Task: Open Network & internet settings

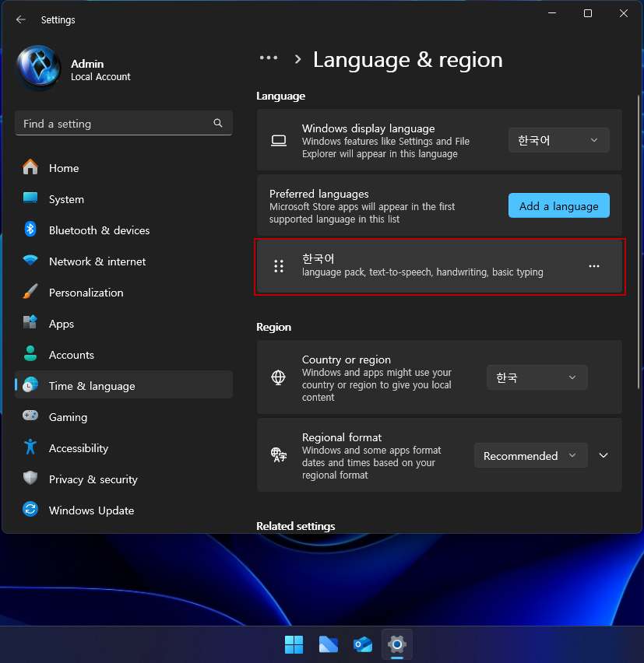Action: 124,261
